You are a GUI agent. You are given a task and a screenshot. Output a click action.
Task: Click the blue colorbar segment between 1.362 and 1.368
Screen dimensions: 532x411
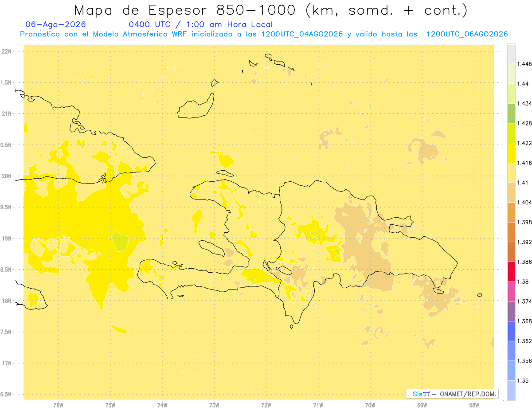[x=511, y=331]
